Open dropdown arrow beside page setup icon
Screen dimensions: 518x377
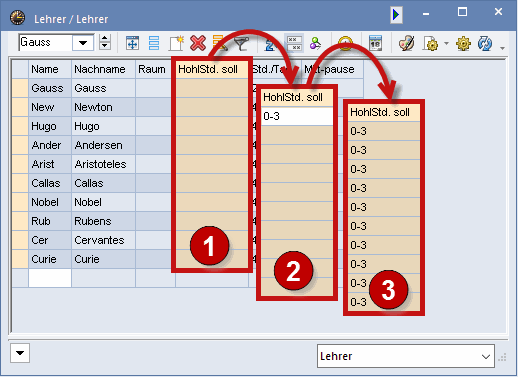(446, 43)
